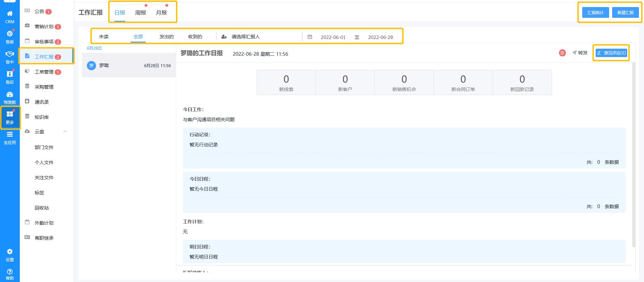Open 部门文件 under 云盘
644x282 pixels.
(x=44, y=147)
